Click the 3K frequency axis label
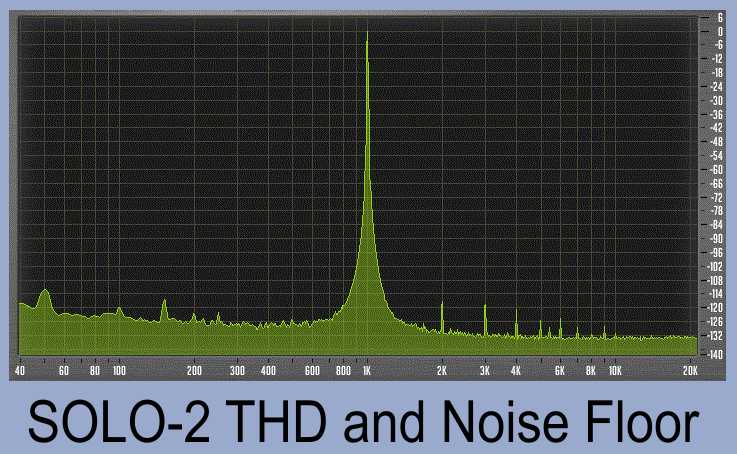Viewport: 737px width, 454px height. pyautogui.click(x=485, y=371)
